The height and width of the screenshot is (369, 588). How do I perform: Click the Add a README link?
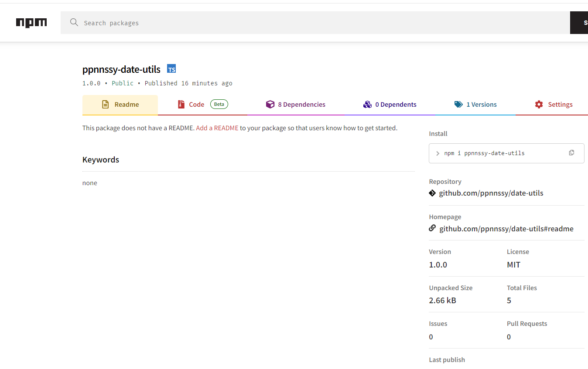point(217,128)
